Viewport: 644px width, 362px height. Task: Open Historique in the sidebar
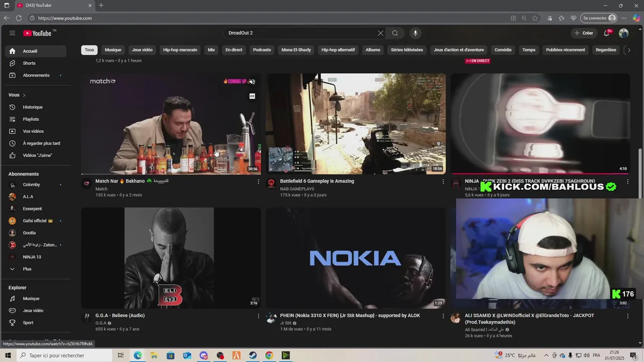click(x=35, y=107)
